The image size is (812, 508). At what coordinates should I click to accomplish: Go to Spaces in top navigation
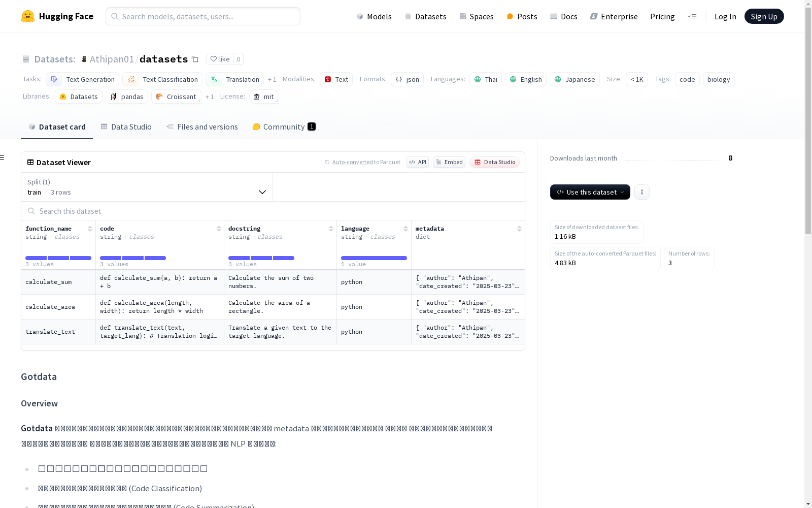point(477,16)
